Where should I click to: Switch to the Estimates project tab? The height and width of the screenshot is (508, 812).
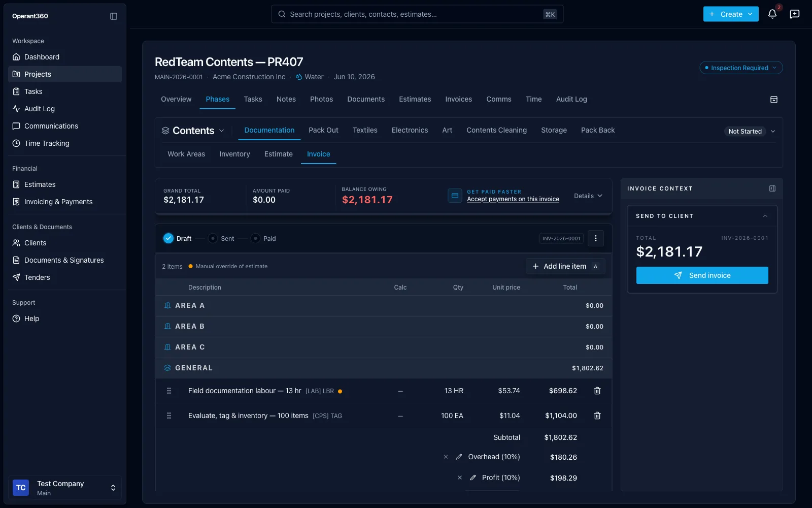click(x=415, y=99)
